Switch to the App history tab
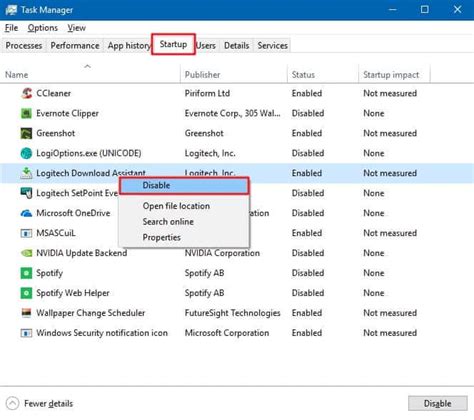Viewport: 474px width, 420px height. 129,46
